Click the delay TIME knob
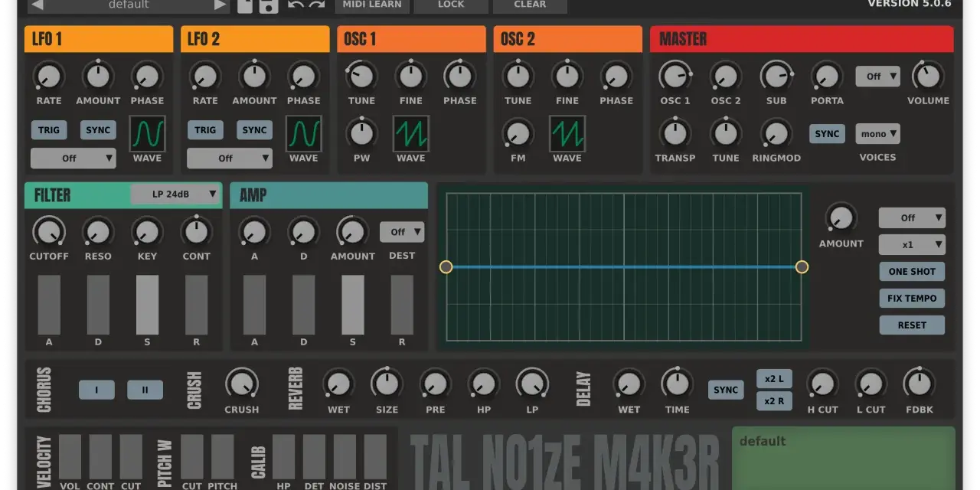The width and height of the screenshot is (980, 490). click(677, 384)
